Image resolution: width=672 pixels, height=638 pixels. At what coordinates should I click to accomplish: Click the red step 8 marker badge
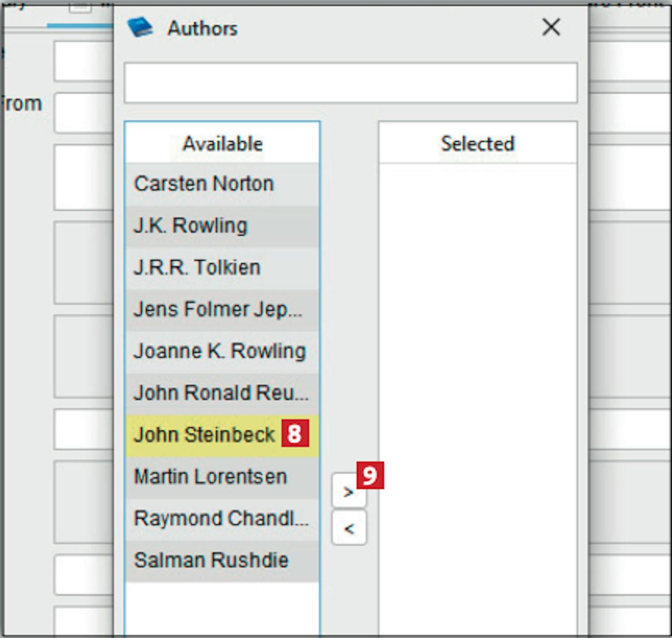295,434
